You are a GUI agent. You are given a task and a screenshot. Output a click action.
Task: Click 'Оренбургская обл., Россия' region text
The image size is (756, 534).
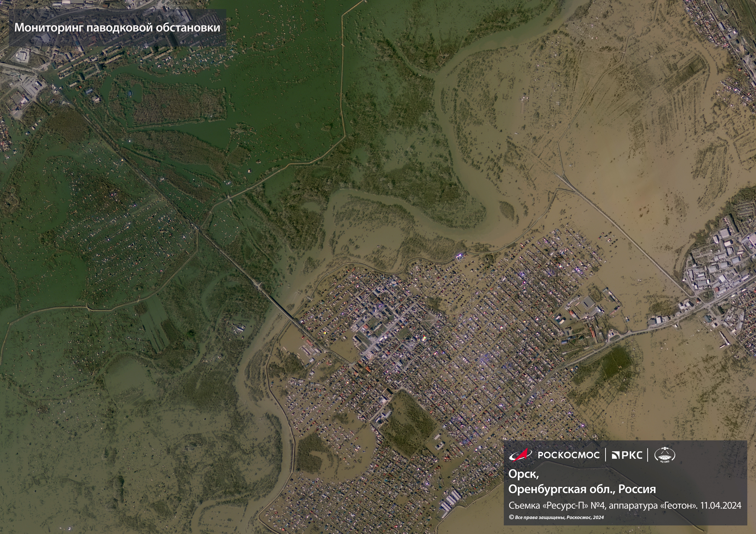582,489
